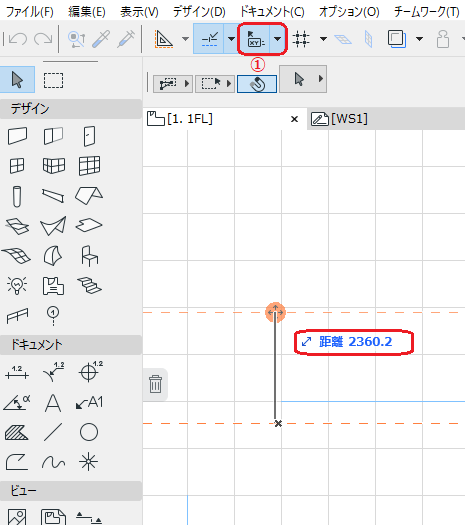Collapse the ビュー toolbox section
The height and width of the screenshot is (525, 465).
pos(71,491)
